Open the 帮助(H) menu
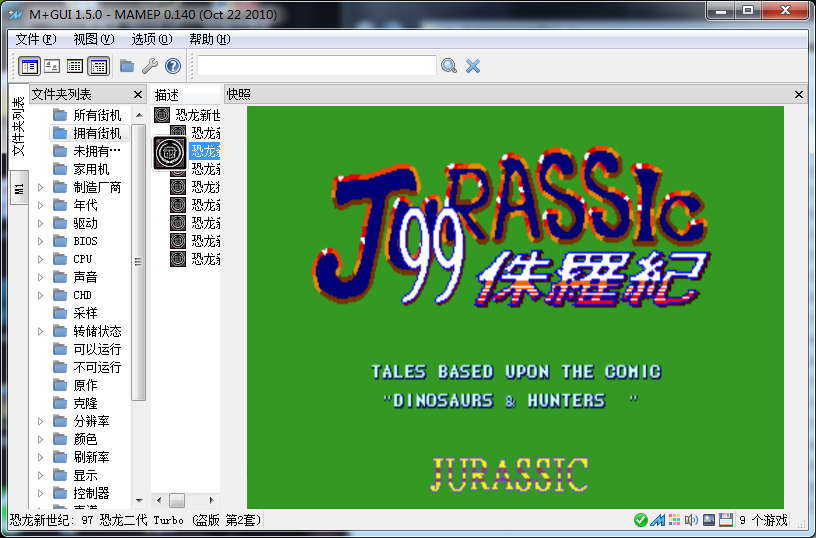The image size is (816, 538). click(209, 39)
